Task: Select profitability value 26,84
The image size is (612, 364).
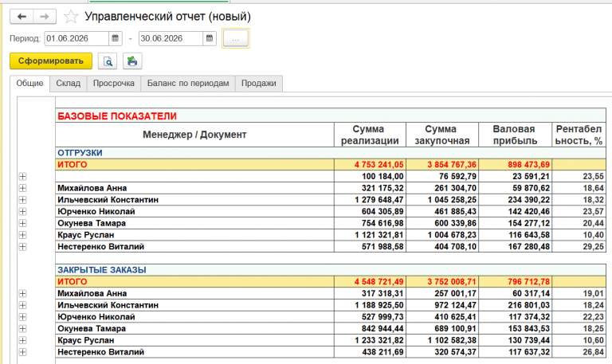Action: (579, 352)
